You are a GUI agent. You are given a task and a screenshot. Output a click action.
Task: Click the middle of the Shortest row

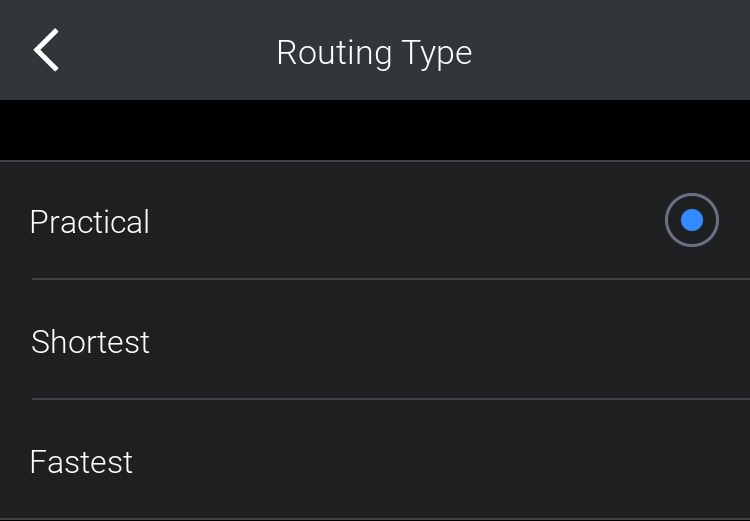tap(375, 341)
